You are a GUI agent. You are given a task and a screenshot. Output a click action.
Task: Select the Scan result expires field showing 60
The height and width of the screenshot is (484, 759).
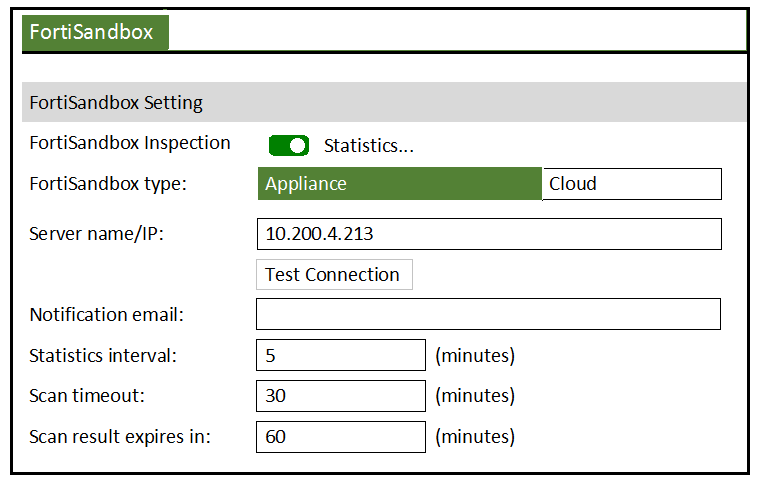(341, 437)
